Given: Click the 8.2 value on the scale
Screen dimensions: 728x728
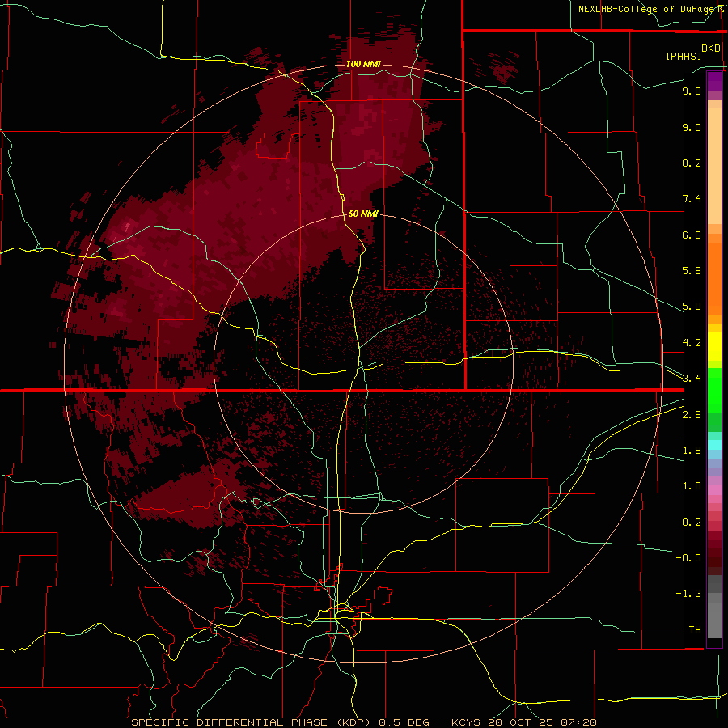Looking at the screenshot, I should [692, 163].
